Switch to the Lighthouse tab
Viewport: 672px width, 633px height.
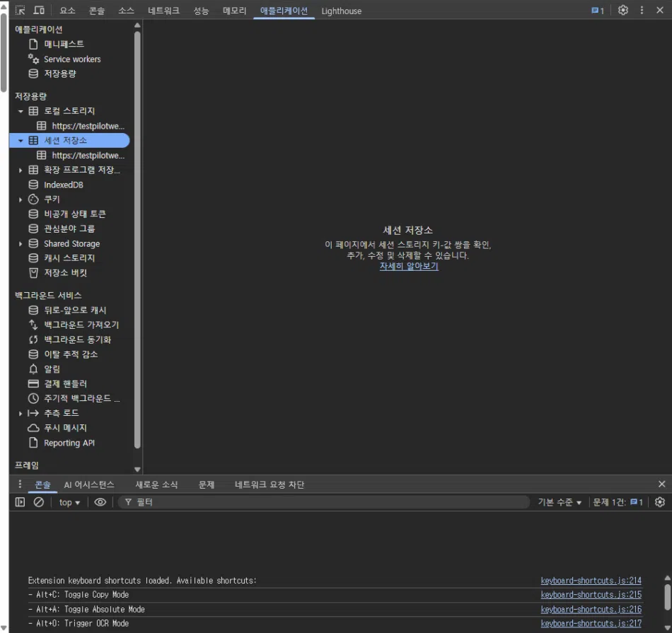341,11
